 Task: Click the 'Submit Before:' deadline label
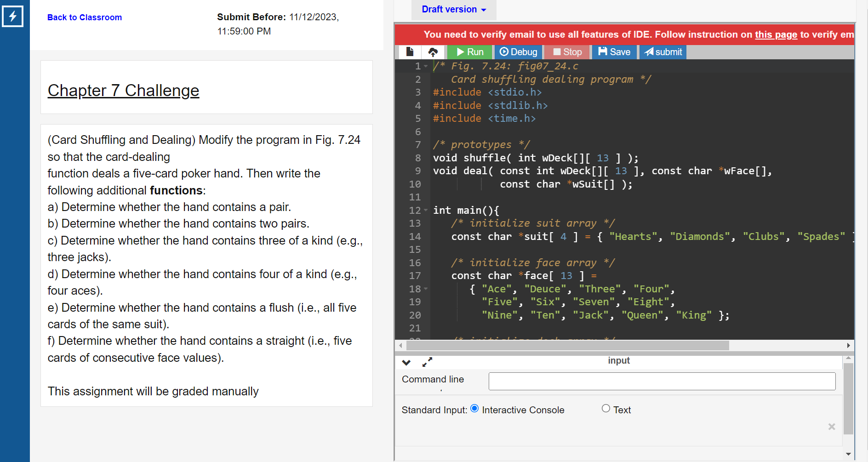pyautogui.click(x=251, y=17)
